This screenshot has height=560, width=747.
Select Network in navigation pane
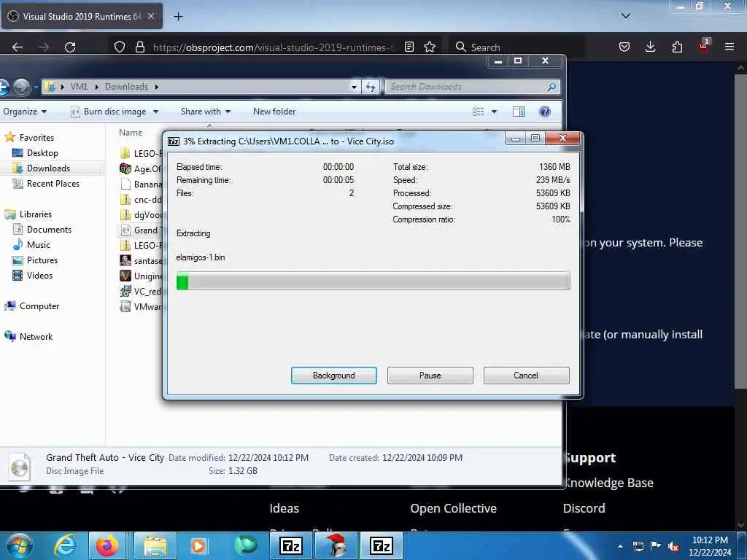tap(36, 337)
